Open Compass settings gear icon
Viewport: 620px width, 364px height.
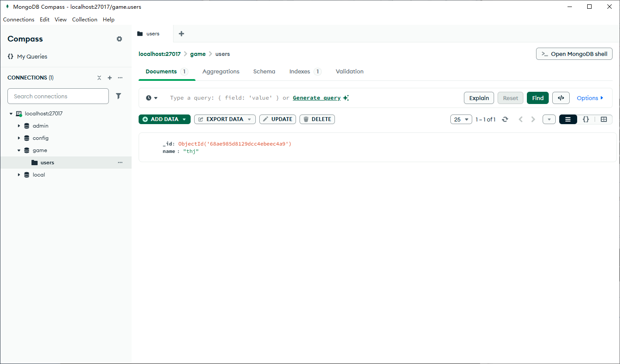click(119, 39)
